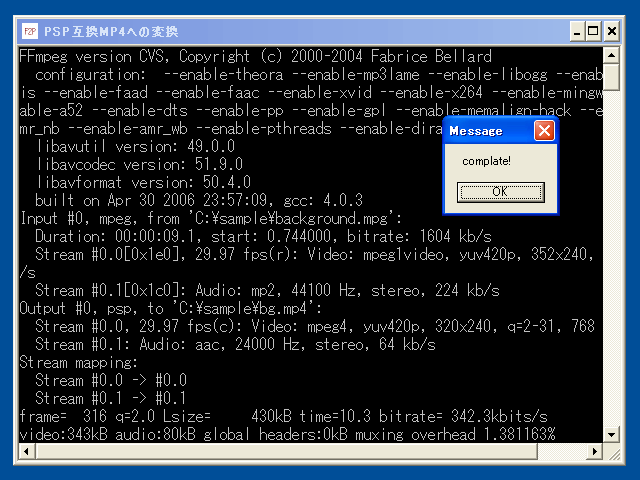The height and width of the screenshot is (480, 640).
Task: Click the 'Stream #0.1 -> #0.1' line
Action: click(111, 398)
